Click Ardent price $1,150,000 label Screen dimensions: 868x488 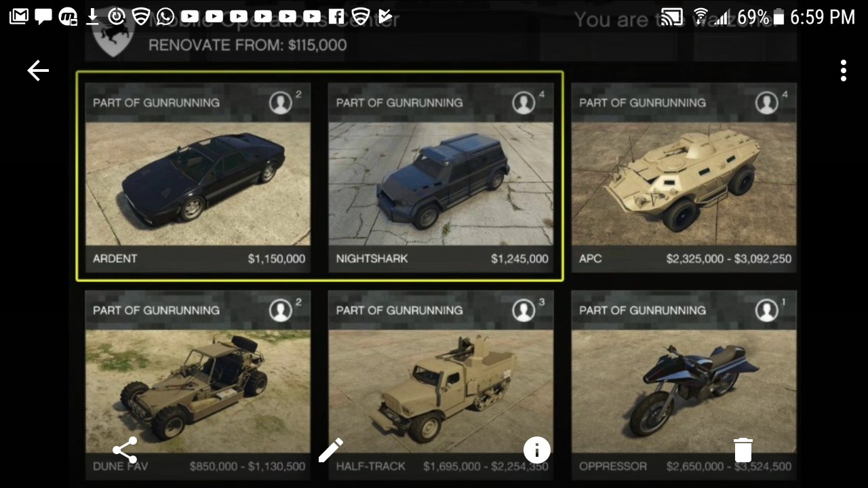coord(277,259)
